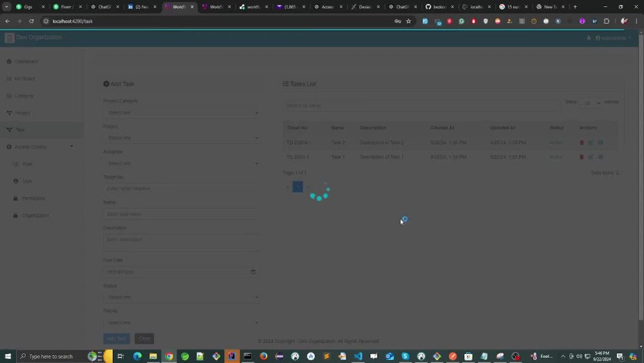Viewport: 644px width, 363px height.
Task: Switch to the Gigs browser tab
Action: point(29,6)
